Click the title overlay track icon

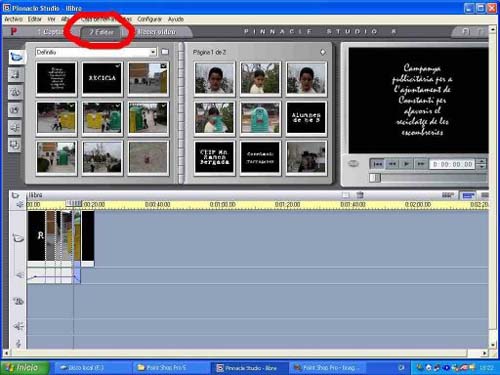click(18, 301)
